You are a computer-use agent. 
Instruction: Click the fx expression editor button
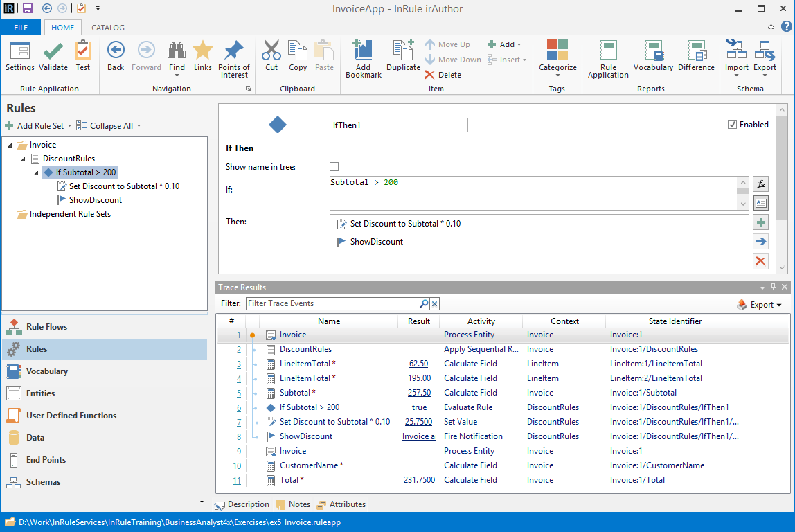760,184
